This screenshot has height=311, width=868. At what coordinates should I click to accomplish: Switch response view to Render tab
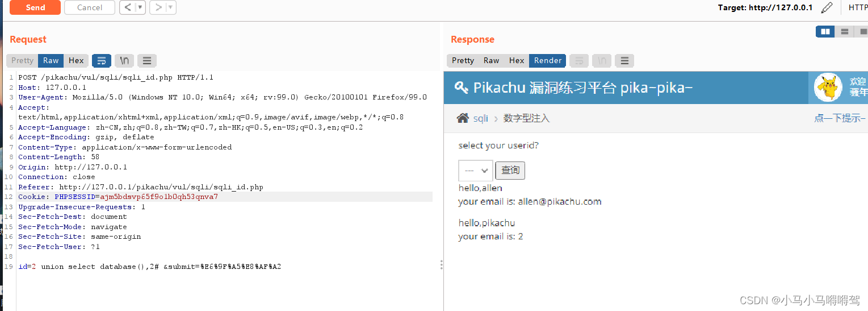point(548,60)
